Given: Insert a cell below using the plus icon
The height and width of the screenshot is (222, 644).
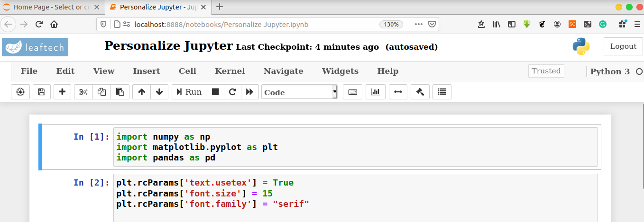Looking at the screenshot, I should [x=62, y=92].
